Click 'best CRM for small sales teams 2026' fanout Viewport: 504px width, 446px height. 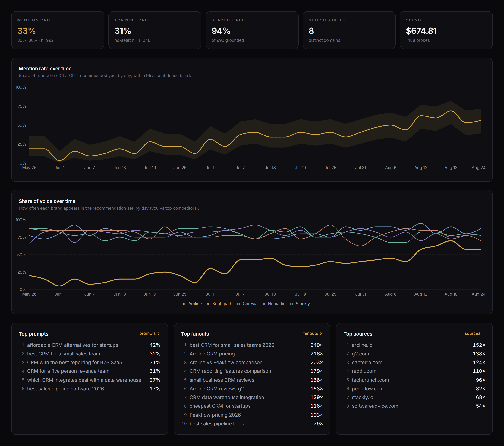tap(232, 345)
